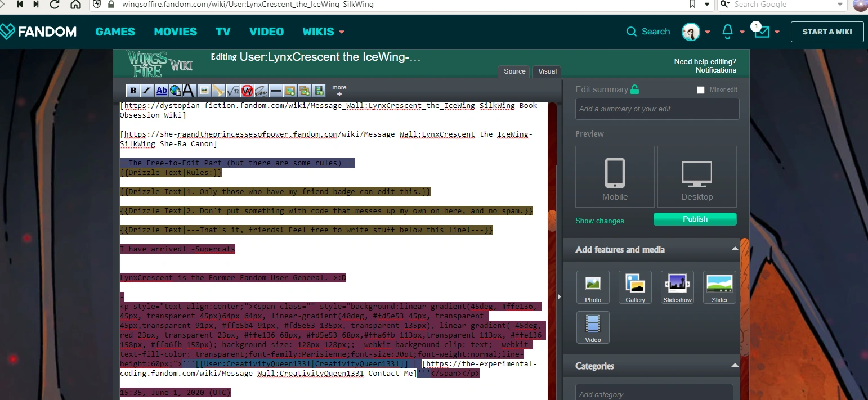Viewport: 868px width, 400px height.
Task: Click the Edit summary input field
Action: click(657, 109)
